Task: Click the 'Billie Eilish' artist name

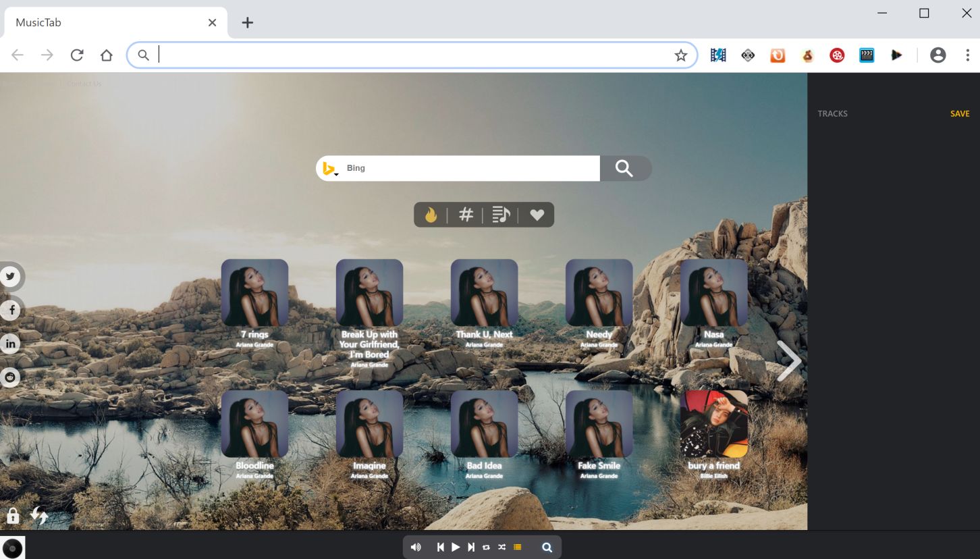Action: 713,476
